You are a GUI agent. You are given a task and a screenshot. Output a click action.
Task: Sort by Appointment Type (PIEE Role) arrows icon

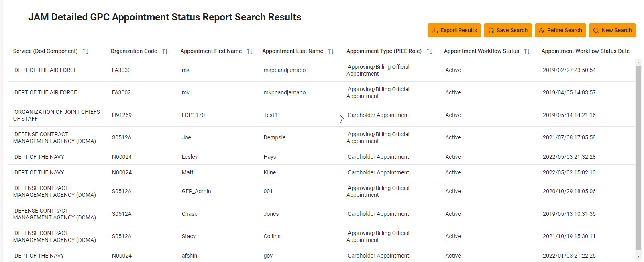coord(430,51)
